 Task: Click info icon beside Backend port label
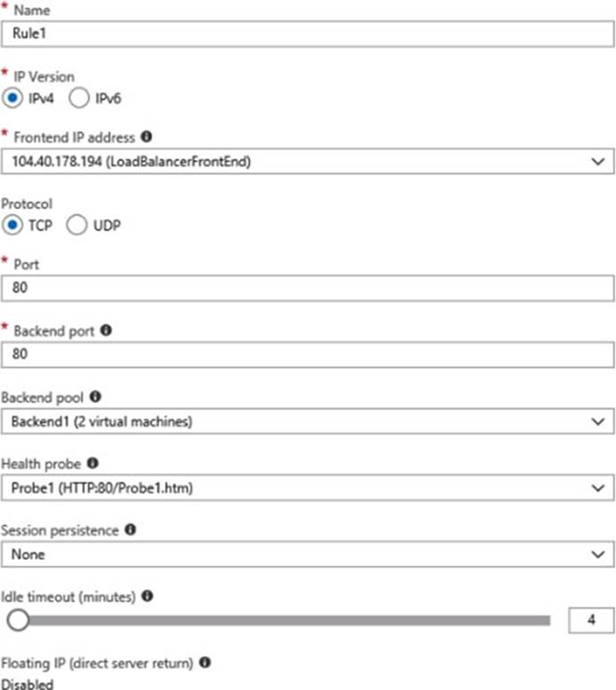106,330
